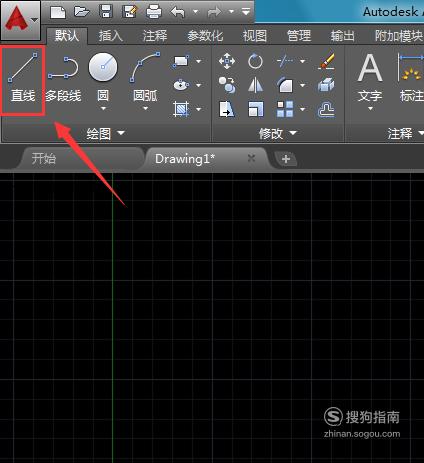424x463 pixels.
Task: Expand the Text tool dropdown arrow
Action: 370,108
